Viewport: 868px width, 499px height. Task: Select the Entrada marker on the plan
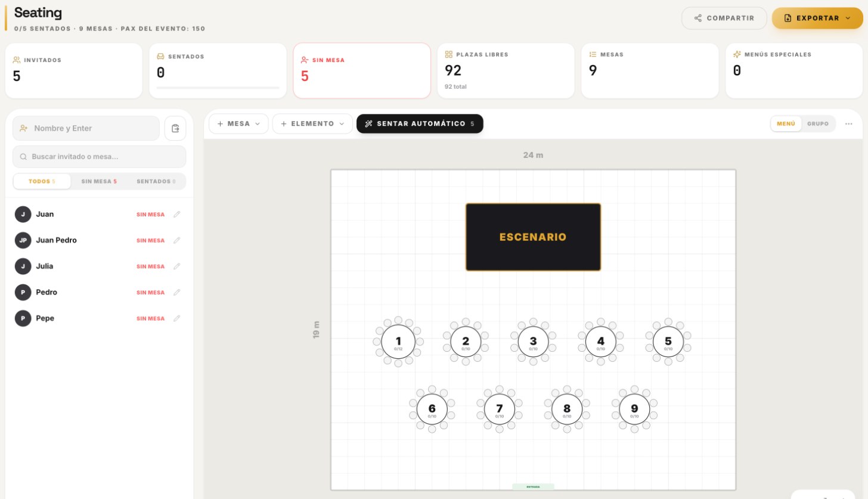pyautogui.click(x=533, y=486)
